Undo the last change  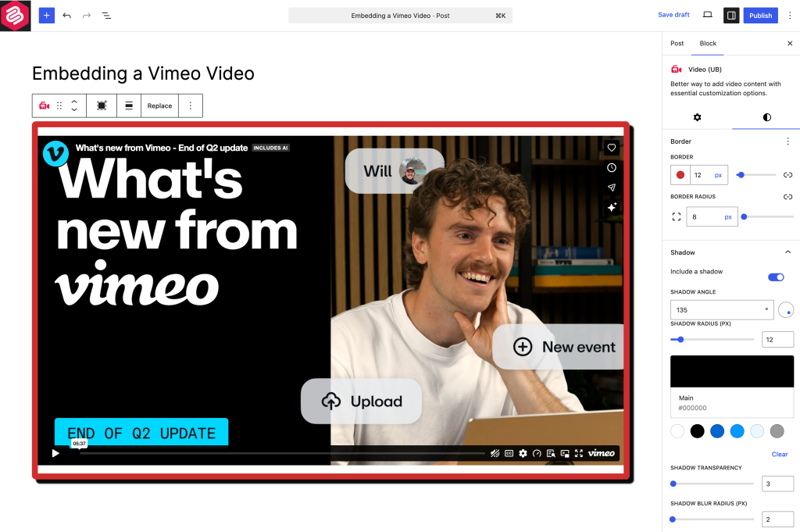pos(67,16)
